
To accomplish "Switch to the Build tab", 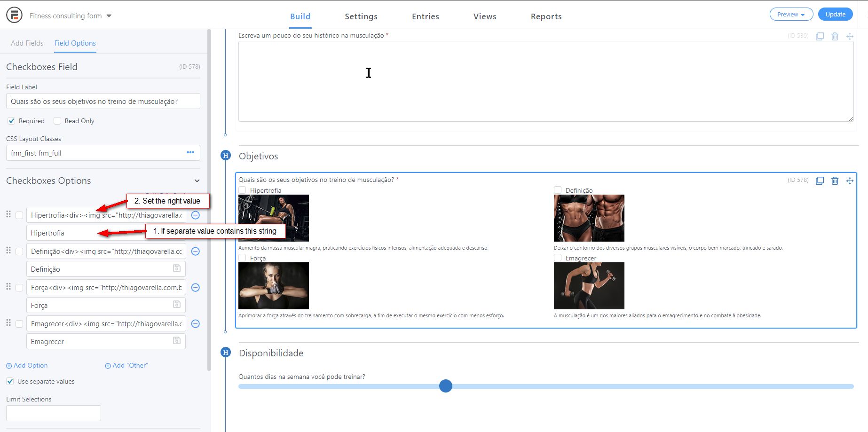I will (x=300, y=16).
